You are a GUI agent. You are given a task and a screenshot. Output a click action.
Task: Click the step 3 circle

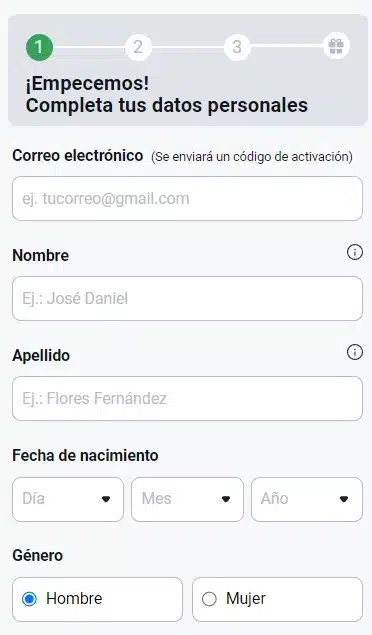tap(237, 47)
